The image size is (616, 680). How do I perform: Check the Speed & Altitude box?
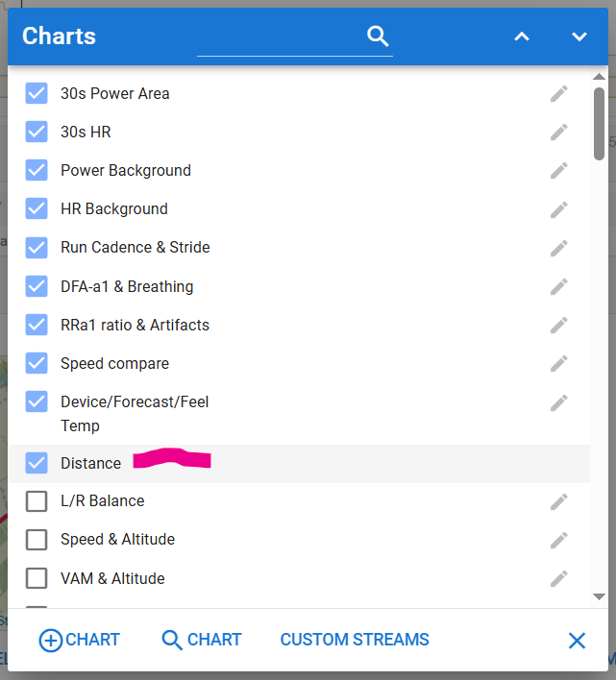[37, 540]
